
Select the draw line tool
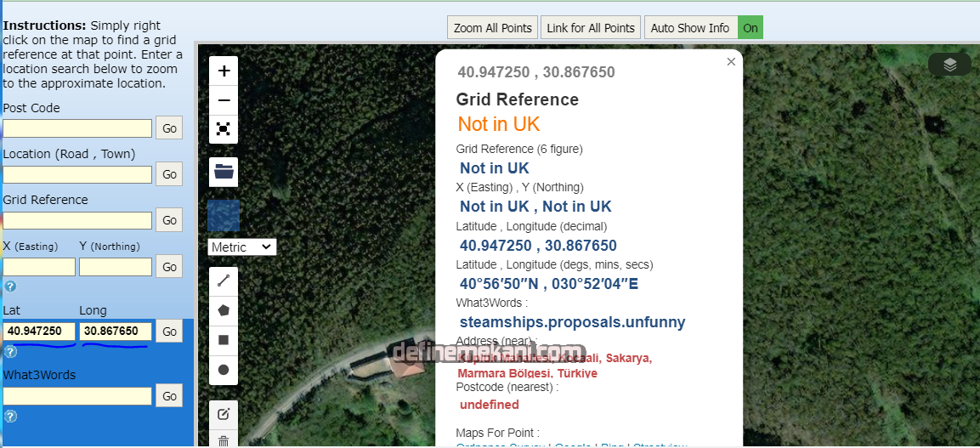[224, 281]
